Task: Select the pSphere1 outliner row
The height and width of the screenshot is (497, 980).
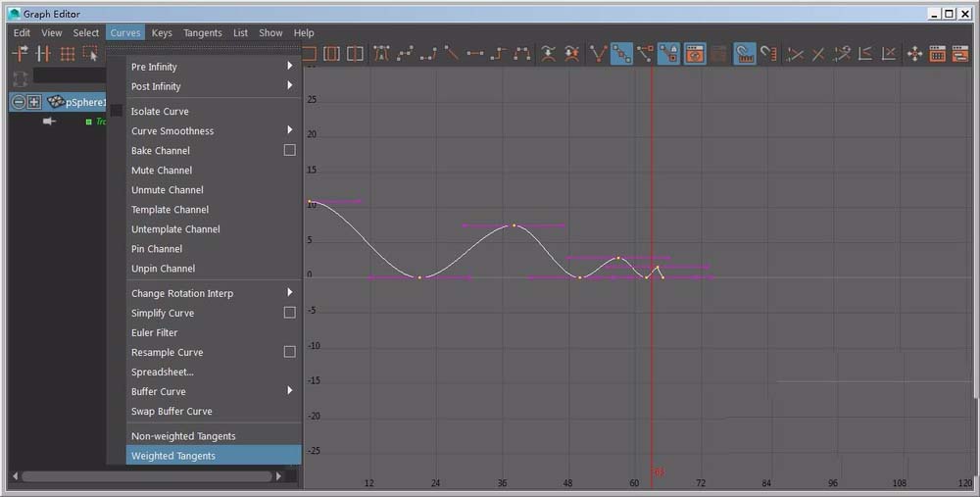Action: click(58, 102)
